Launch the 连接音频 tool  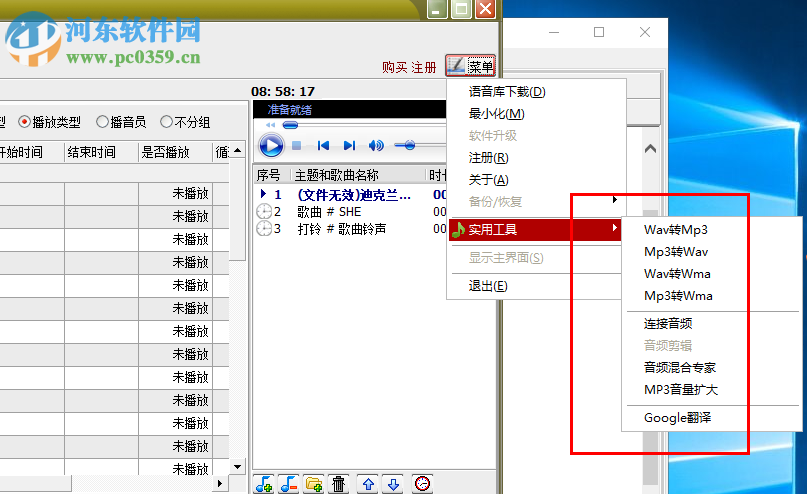tap(712, 324)
